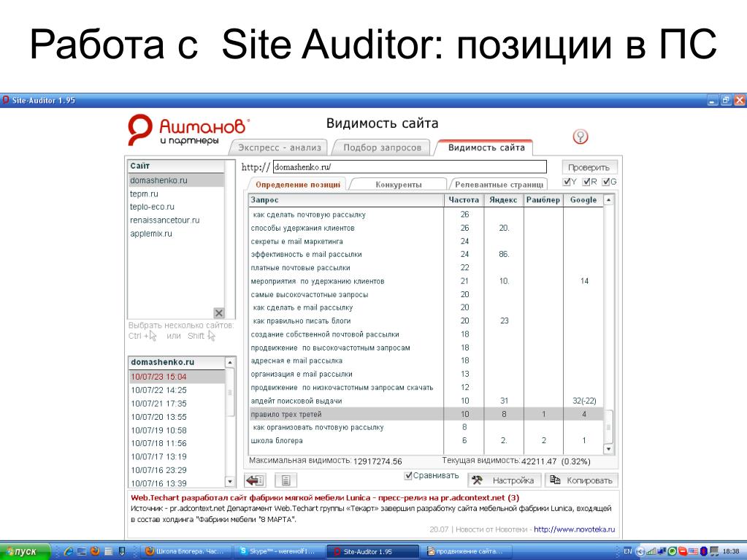Open the Пуск start menu
The height and width of the screenshot is (560, 747).
coord(25,551)
